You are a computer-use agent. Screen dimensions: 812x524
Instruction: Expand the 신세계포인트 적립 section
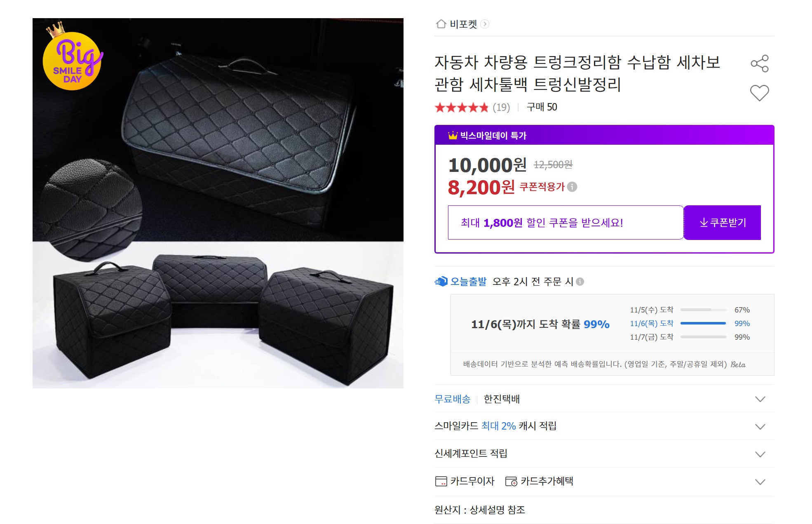[760, 454]
